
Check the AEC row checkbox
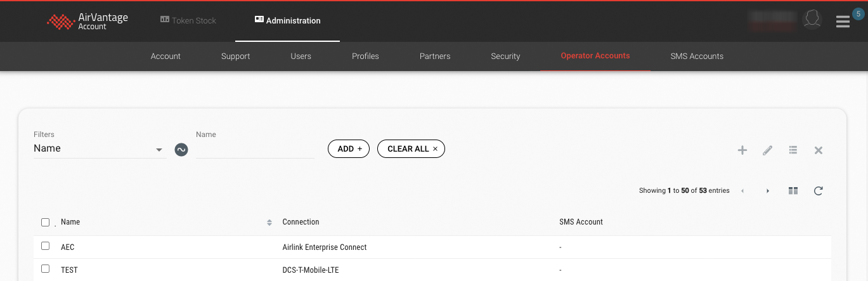click(45, 246)
